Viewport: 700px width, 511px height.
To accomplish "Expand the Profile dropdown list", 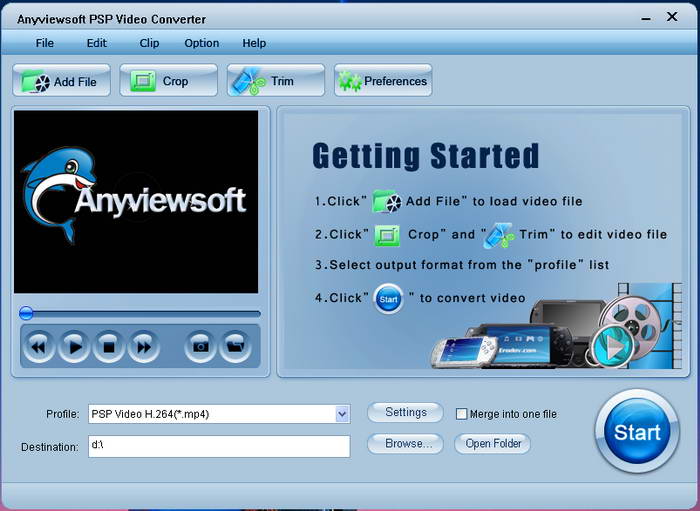I will pos(342,414).
